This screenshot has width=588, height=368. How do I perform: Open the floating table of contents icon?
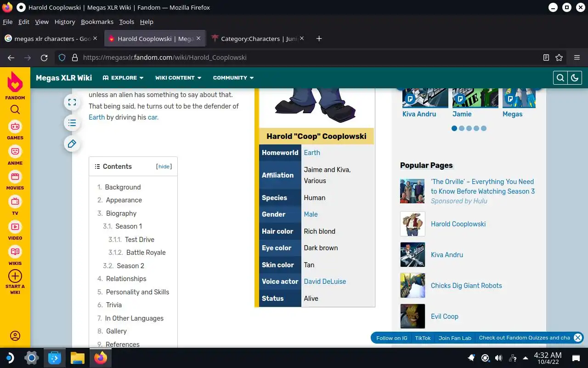72,123
